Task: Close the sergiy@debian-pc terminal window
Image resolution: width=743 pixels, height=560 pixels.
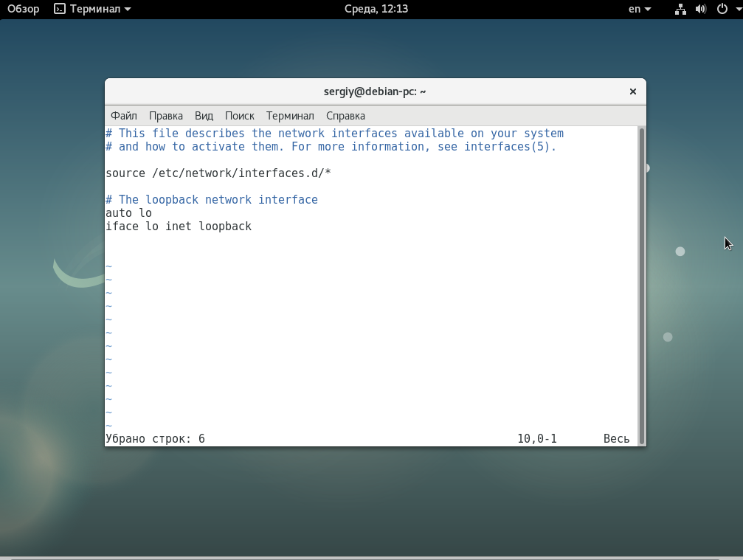Action: click(632, 91)
